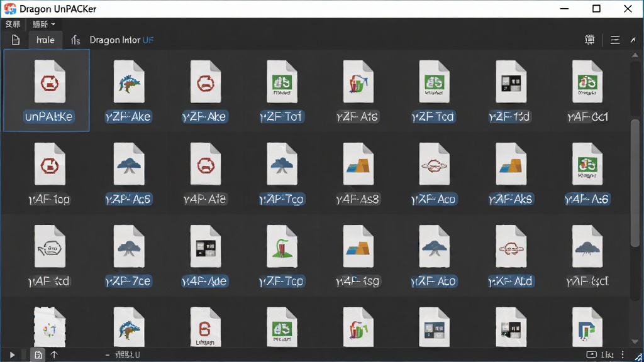This screenshot has height=362, width=644.
Task: Select the yZF Ats file icon
Action: 358,81
